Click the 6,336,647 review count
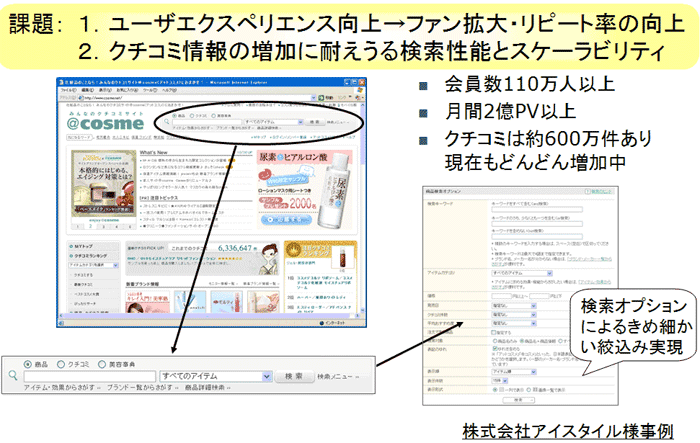This screenshot has height=443, width=700. coord(235,248)
